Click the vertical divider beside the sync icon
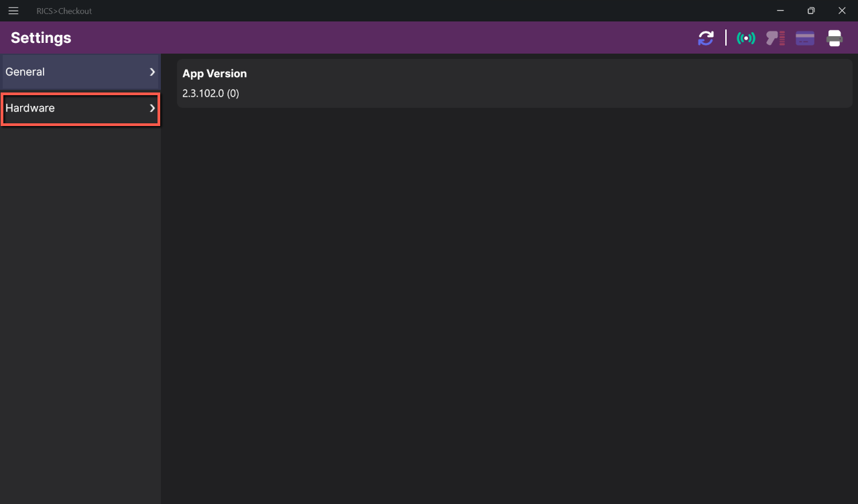The image size is (858, 504). (726, 38)
